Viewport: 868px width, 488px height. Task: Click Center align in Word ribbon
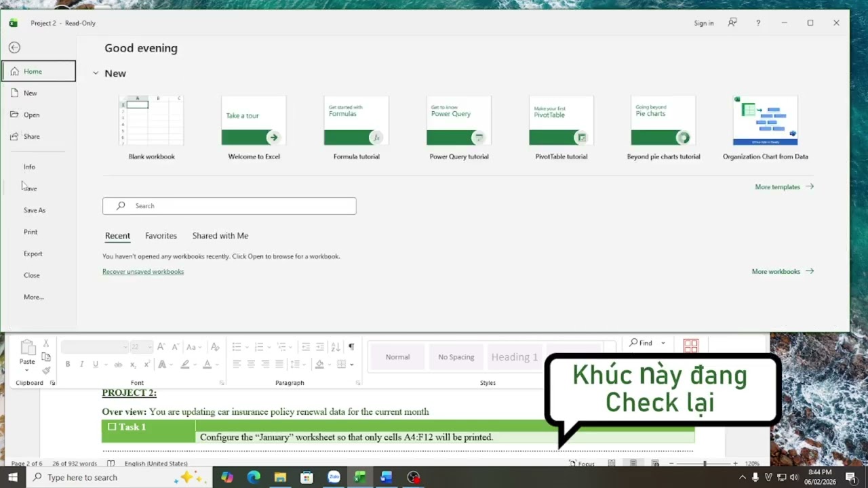(251, 365)
